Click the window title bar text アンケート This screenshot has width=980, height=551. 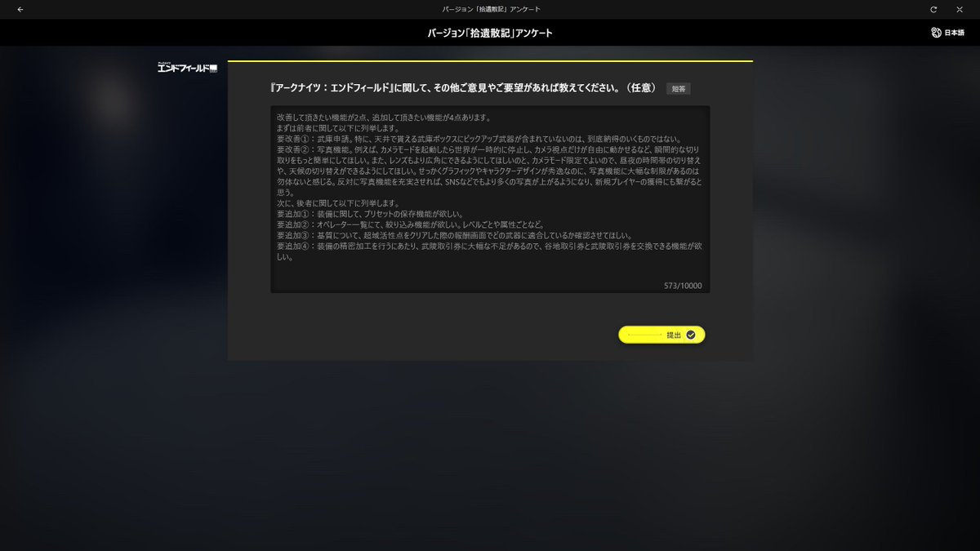click(490, 9)
